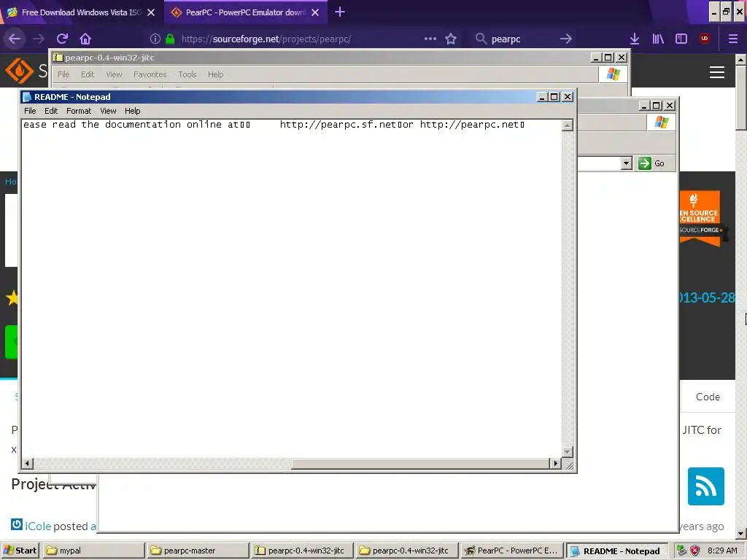Click the search magnifier icon
Screen dimensions: 747x560
click(481, 39)
